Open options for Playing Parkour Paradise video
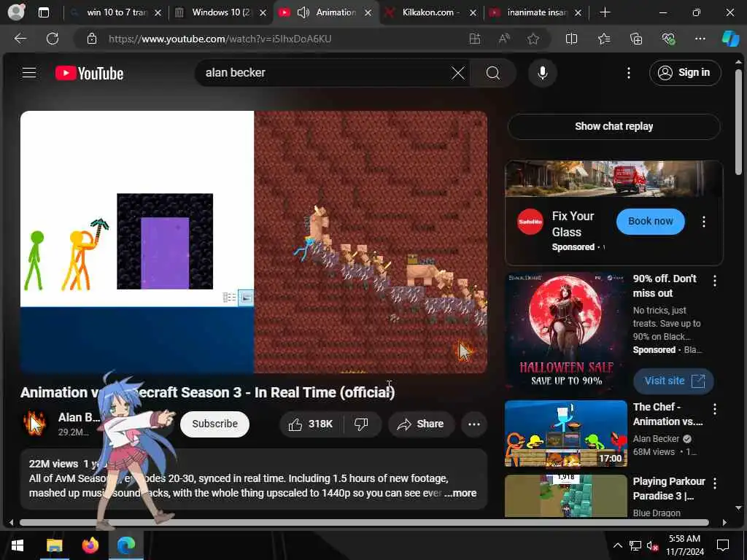This screenshot has width=747, height=560. (715, 483)
